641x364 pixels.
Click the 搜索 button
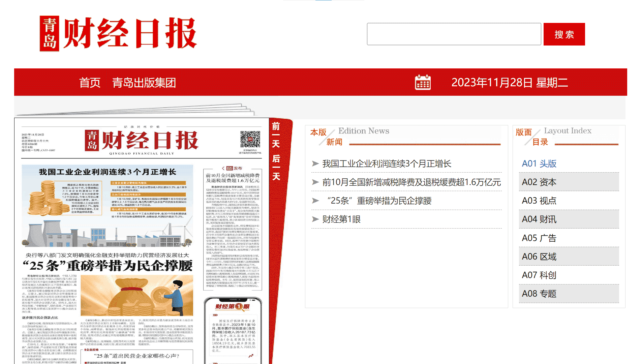tap(564, 34)
